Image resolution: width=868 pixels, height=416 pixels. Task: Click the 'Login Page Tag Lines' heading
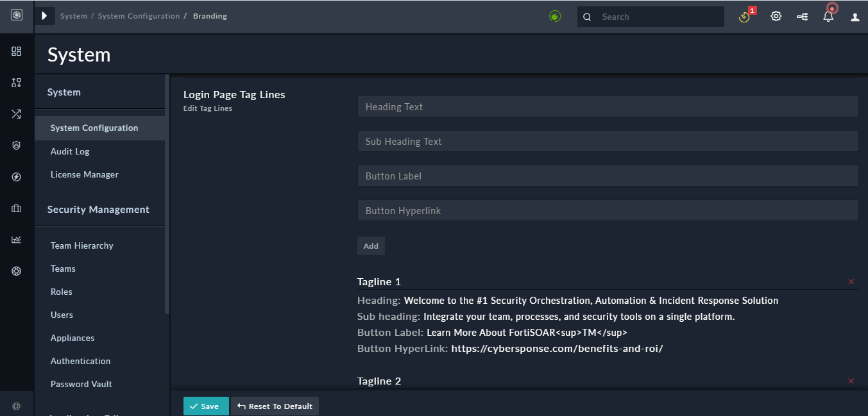tap(234, 94)
